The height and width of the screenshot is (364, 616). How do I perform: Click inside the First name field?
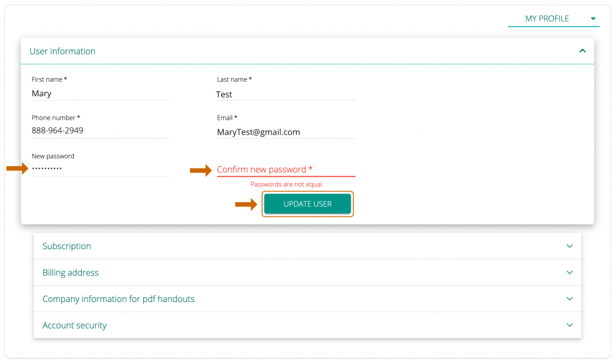coord(99,94)
